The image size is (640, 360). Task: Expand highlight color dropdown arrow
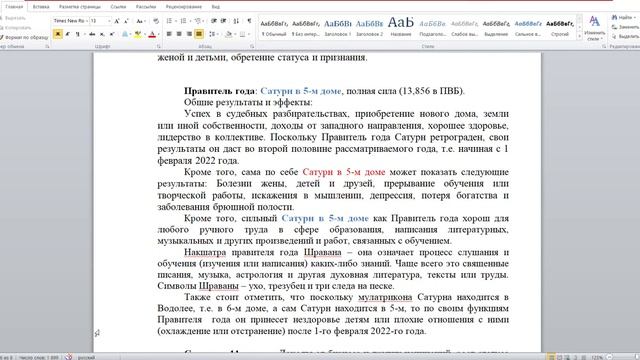[144, 34]
